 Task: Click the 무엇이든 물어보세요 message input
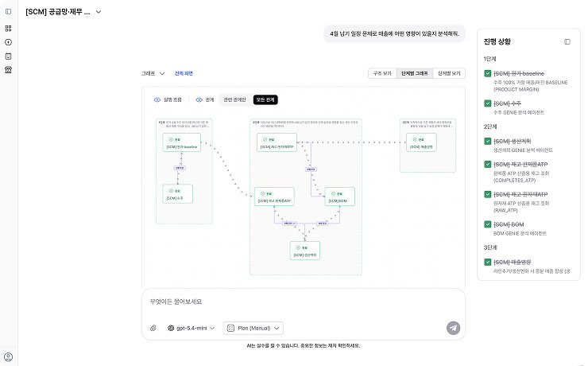[x=303, y=302]
